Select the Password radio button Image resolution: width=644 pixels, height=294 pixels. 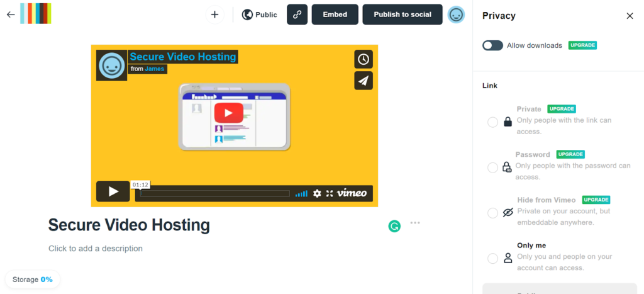click(493, 167)
